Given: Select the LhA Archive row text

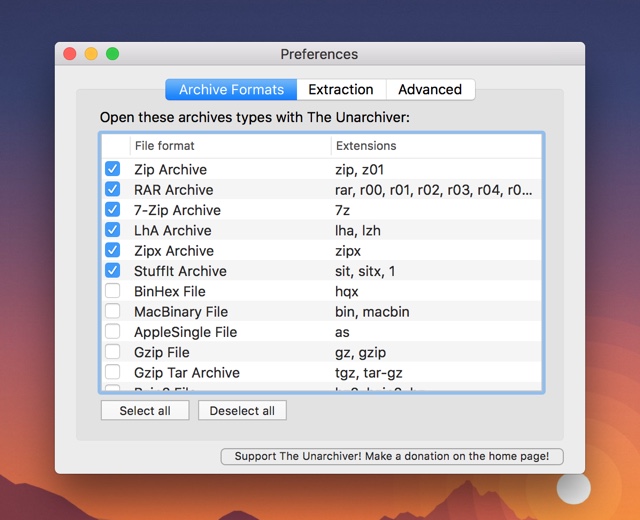Looking at the screenshot, I should tap(173, 231).
